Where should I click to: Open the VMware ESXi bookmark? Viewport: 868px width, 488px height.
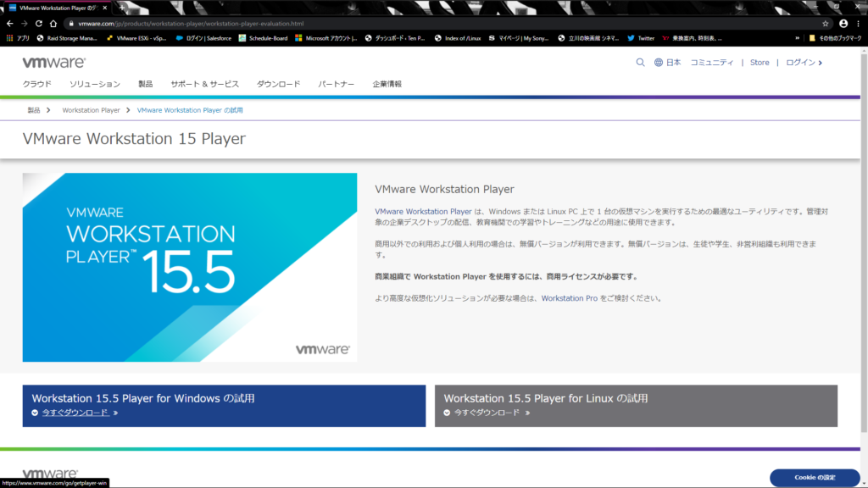[136, 38]
